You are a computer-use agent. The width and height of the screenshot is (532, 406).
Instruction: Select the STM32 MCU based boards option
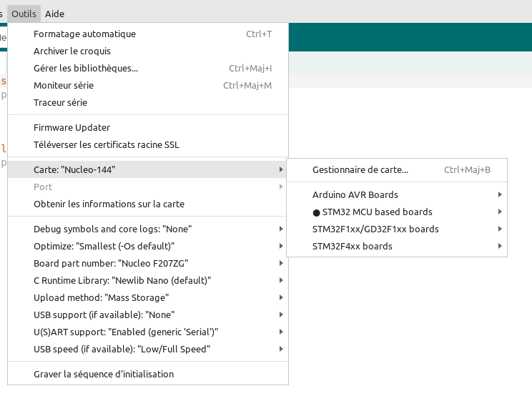tap(373, 212)
